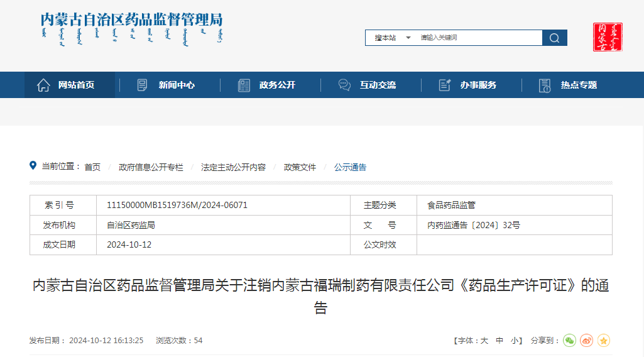The image size is (644, 357).
Task: Open 公示通告 breadcrumb link
Action: coord(350,167)
